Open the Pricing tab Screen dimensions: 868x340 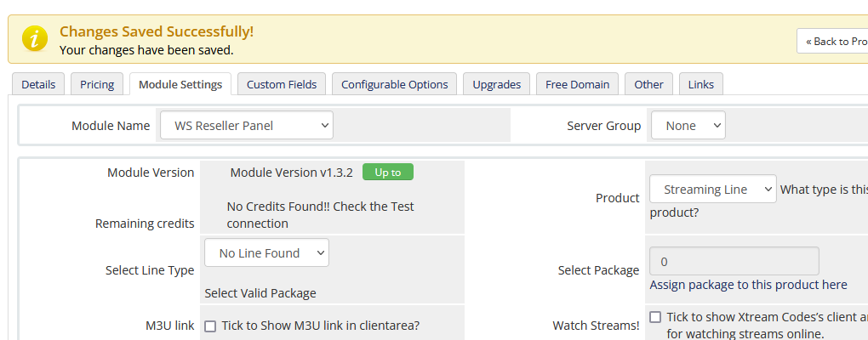tap(97, 84)
